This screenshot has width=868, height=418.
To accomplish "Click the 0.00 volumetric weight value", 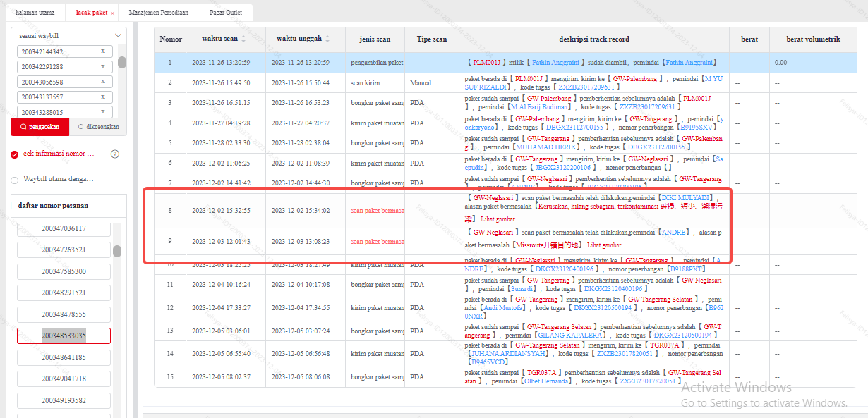I will tap(780, 63).
